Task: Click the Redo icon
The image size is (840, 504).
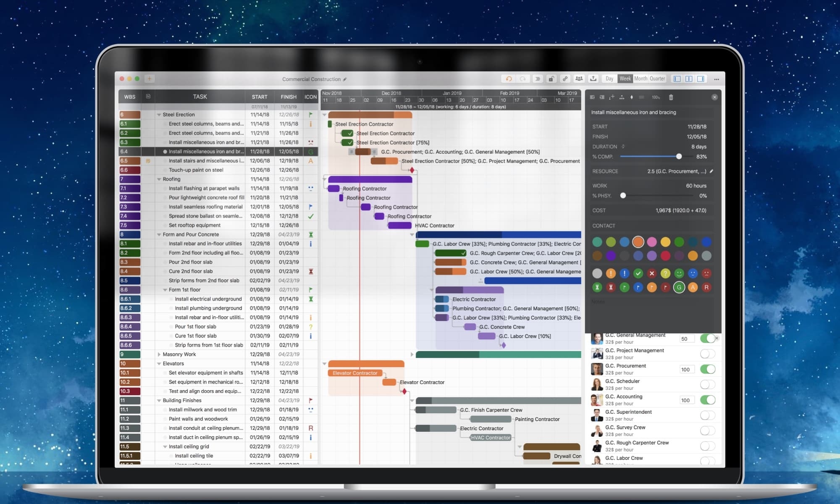Action: tap(523, 79)
